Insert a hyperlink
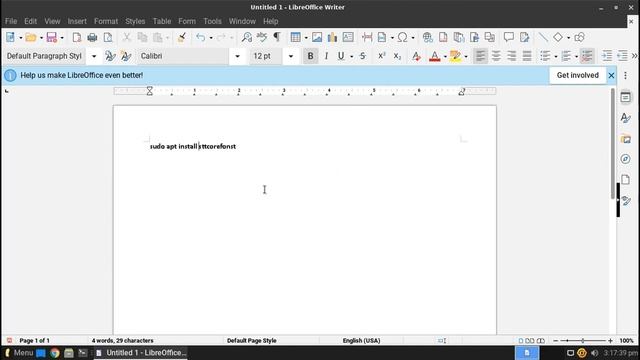Image resolution: width=640 pixels, height=360 pixels. pos(427,38)
